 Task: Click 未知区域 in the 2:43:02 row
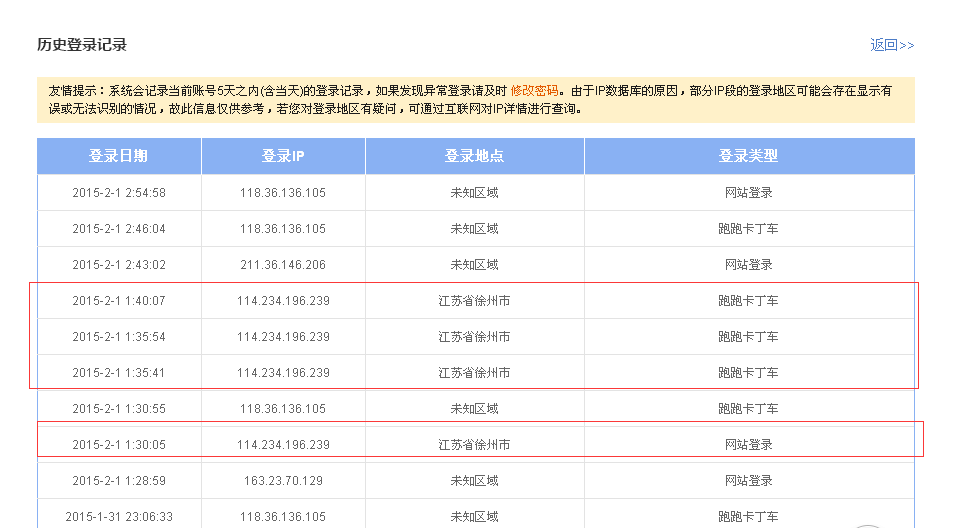[475, 265]
